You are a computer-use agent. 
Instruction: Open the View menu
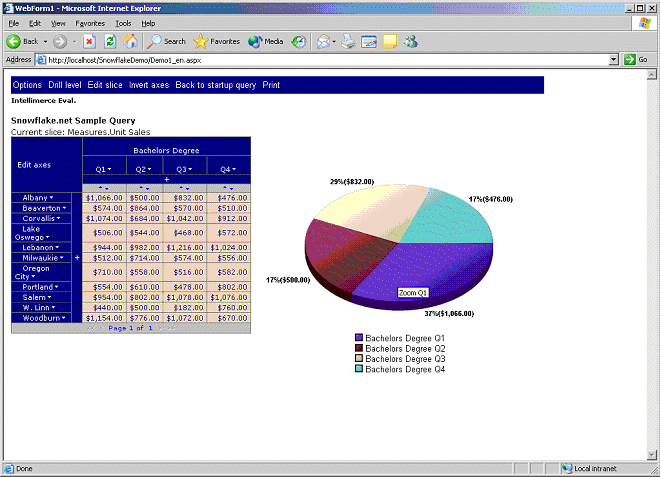coord(58,24)
